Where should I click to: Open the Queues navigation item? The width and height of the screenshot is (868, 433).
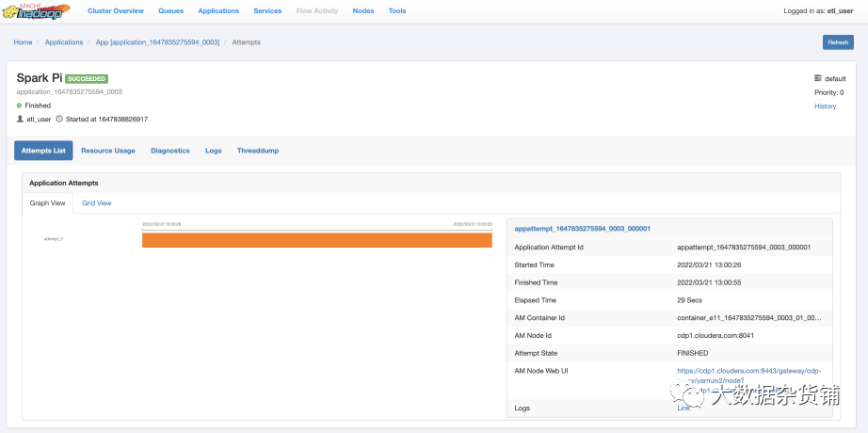171,11
